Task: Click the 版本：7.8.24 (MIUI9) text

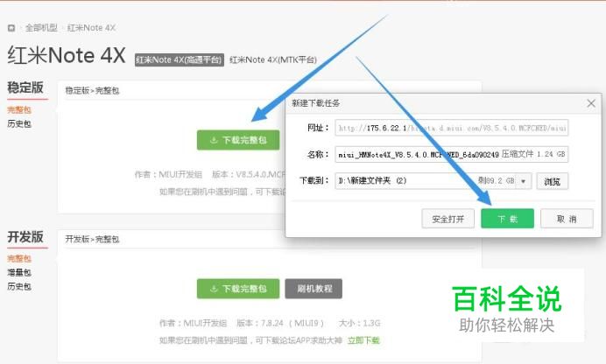Action: click(280, 323)
